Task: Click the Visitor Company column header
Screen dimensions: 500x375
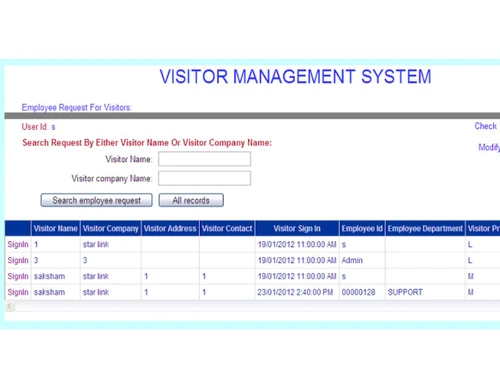Action: (x=111, y=228)
